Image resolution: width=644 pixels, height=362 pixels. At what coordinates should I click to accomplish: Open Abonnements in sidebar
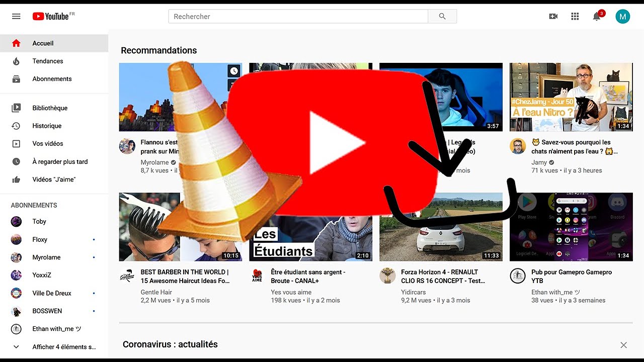[x=52, y=79]
